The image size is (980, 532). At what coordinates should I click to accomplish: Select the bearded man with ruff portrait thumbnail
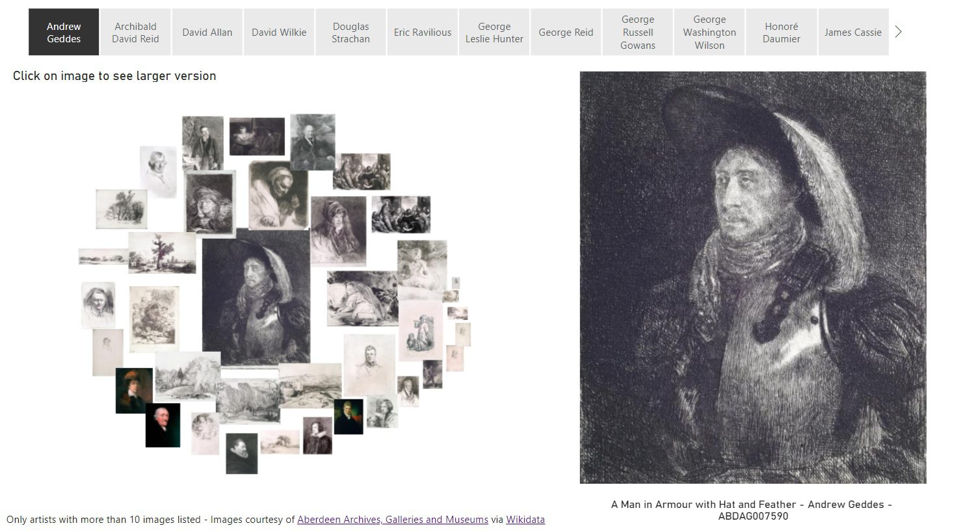(x=242, y=453)
